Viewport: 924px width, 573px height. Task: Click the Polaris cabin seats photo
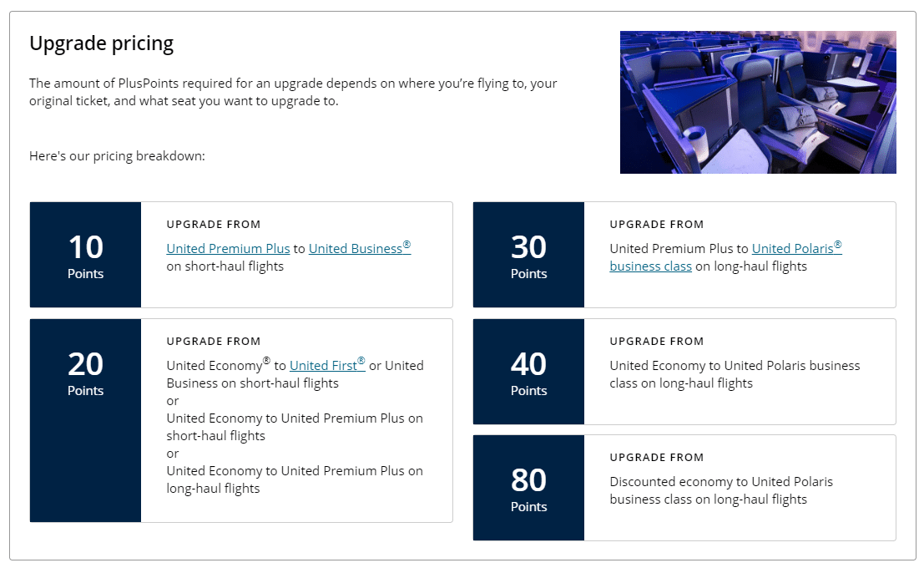[x=757, y=102]
